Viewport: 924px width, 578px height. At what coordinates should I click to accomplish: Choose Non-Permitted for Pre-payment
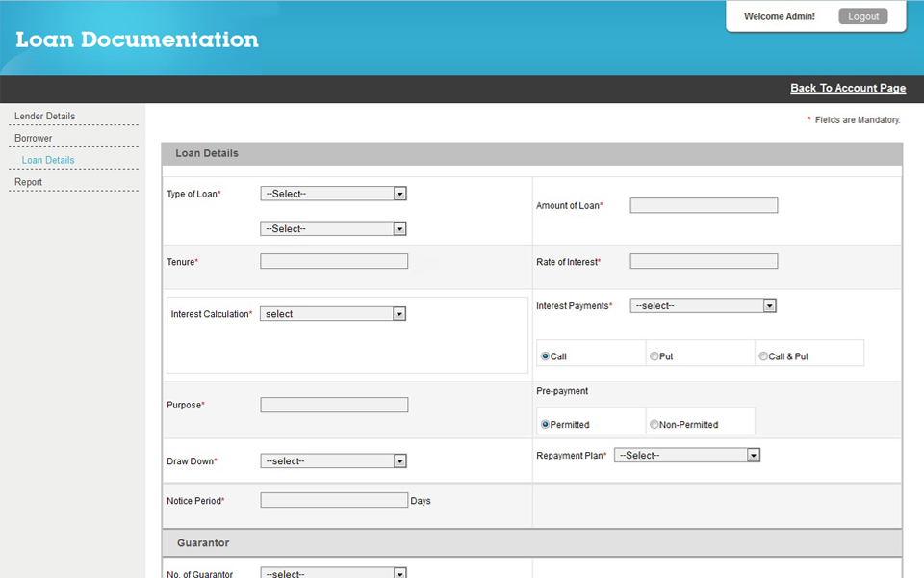click(x=654, y=424)
